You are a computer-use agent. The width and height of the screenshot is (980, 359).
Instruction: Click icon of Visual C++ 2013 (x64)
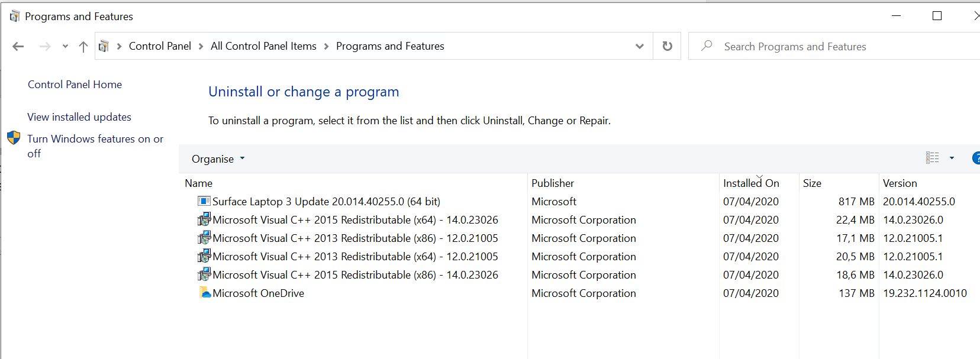pos(204,256)
